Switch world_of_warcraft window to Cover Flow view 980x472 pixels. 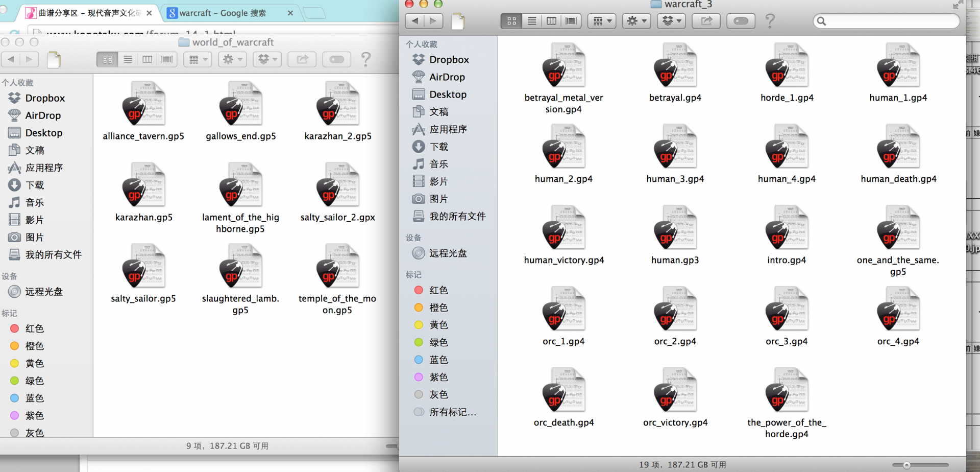click(167, 59)
